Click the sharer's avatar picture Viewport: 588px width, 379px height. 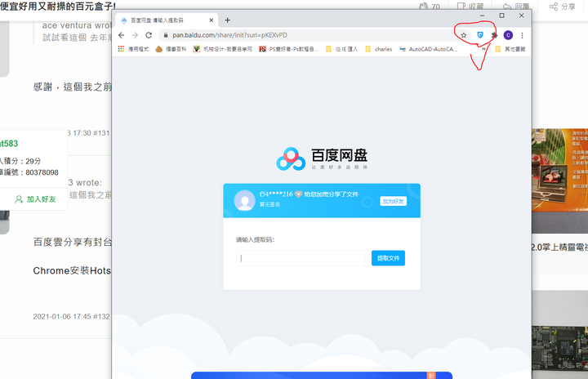pos(244,200)
